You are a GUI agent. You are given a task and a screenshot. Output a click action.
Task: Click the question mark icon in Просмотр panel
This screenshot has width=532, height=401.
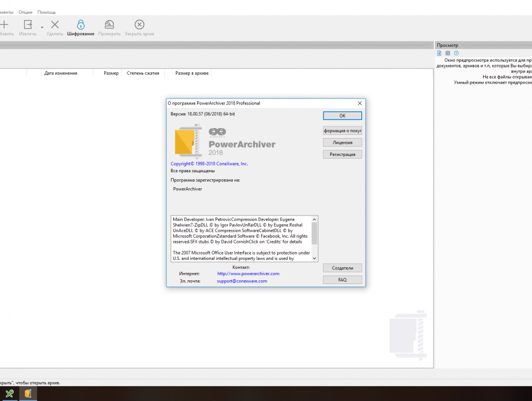(x=456, y=53)
